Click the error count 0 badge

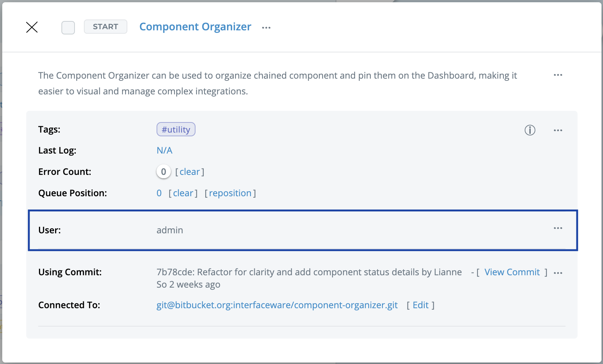[163, 172]
